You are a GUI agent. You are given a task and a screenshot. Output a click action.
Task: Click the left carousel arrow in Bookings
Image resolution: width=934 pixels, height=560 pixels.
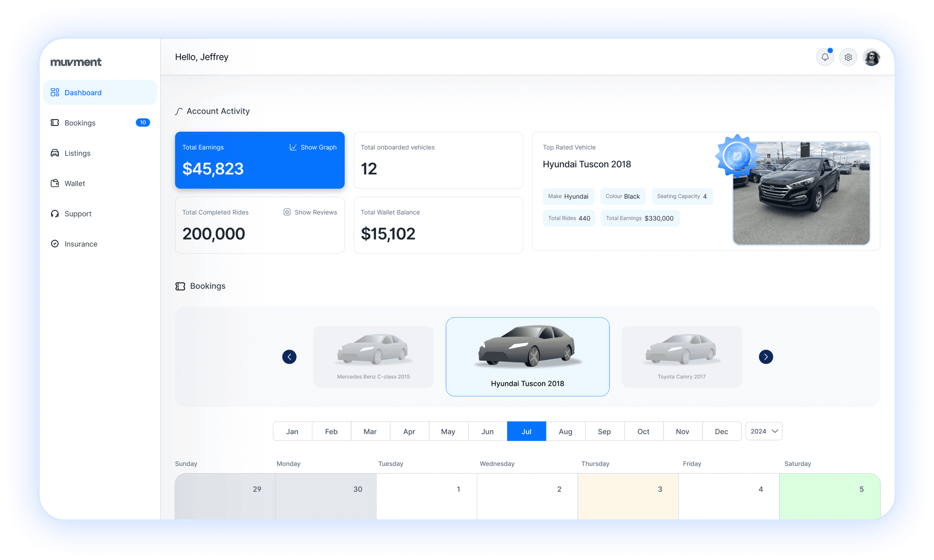(x=289, y=356)
